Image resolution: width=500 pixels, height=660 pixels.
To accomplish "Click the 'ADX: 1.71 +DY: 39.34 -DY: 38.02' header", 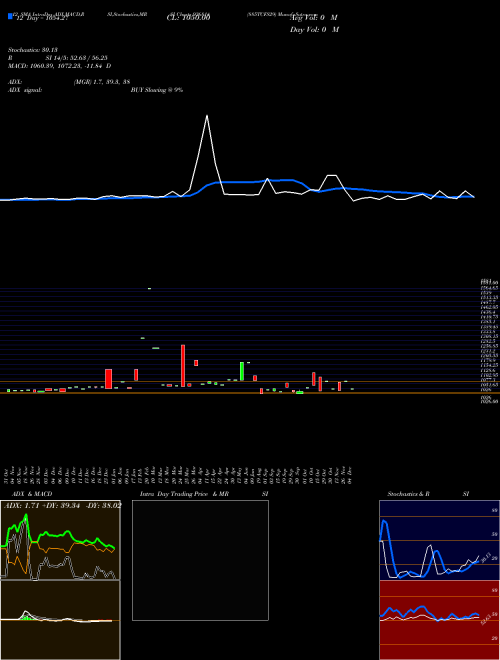I will (62, 505).
